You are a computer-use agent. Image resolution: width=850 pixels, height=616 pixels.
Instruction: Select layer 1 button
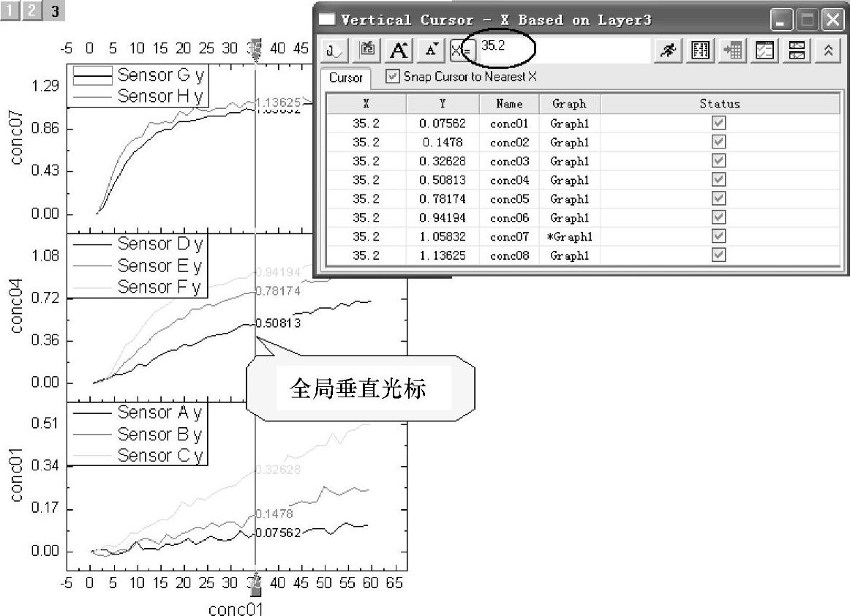click(11, 10)
